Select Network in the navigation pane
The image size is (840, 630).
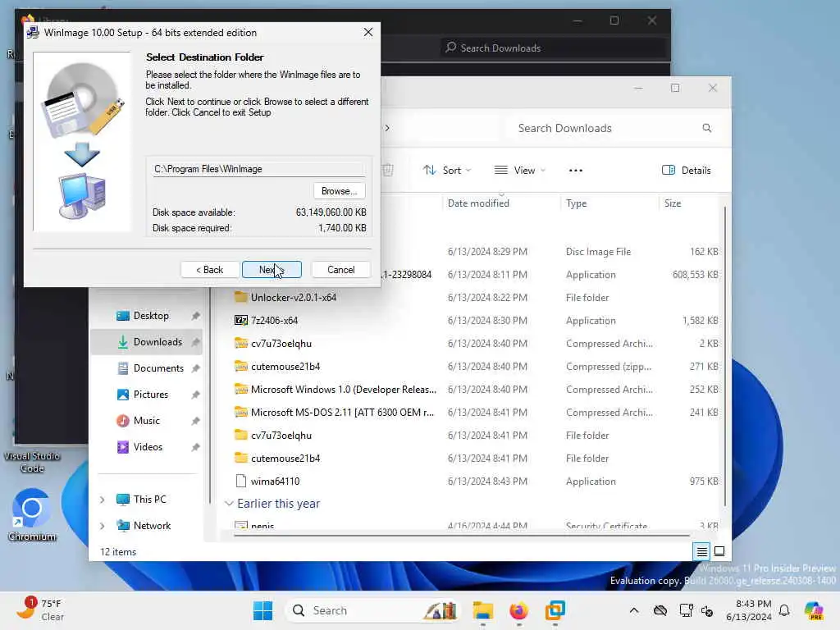coord(152,526)
